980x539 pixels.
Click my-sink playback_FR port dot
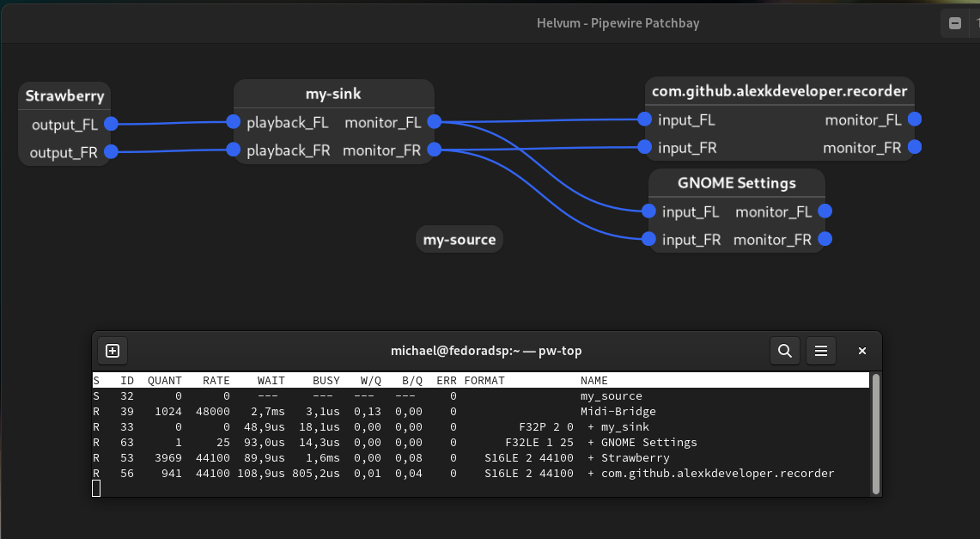tap(233, 150)
